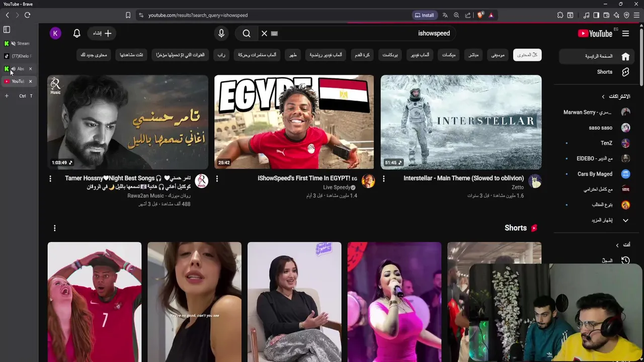Select the موسيقى filter chip
Screen dimensions: 644x362
[x=498, y=55]
